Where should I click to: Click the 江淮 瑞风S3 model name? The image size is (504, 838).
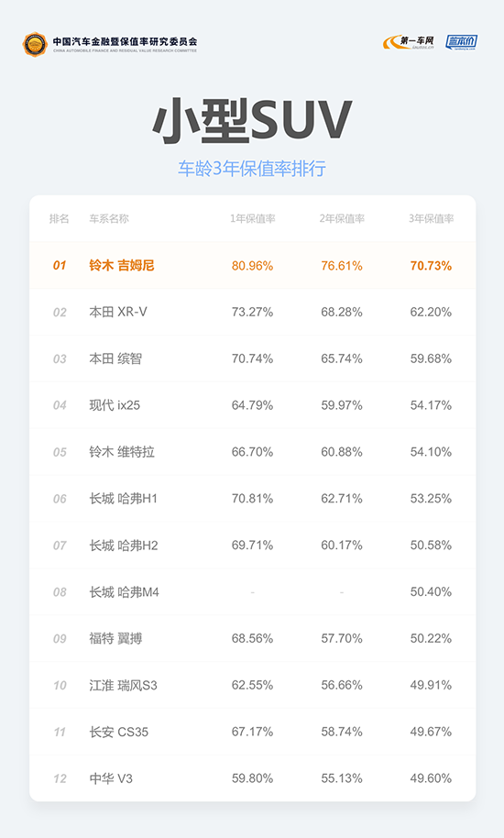click(x=124, y=685)
